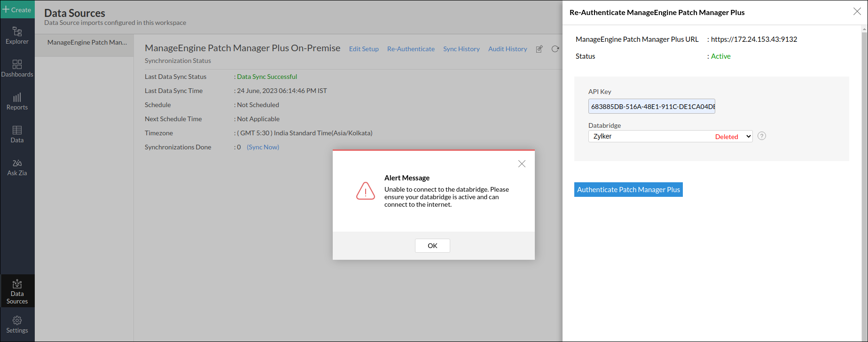Close the Re-Authenticate side panel
This screenshot has width=868, height=342.
point(857,12)
